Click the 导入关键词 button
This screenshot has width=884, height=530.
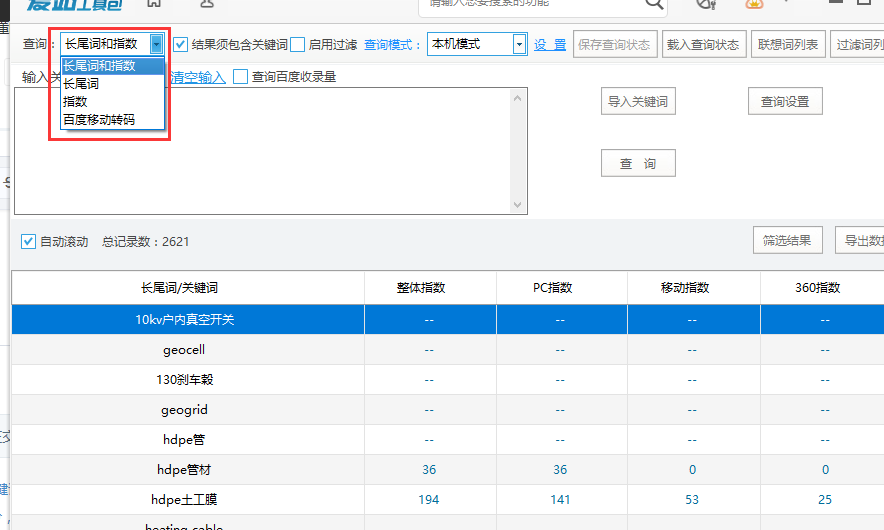coord(637,102)
